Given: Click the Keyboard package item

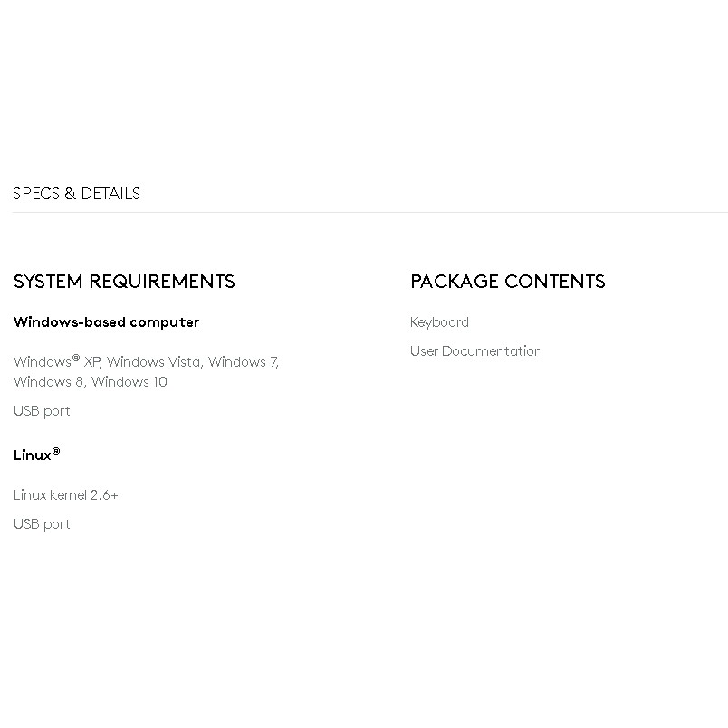Looking at the screenshot, I should click(x=439, y=322).
